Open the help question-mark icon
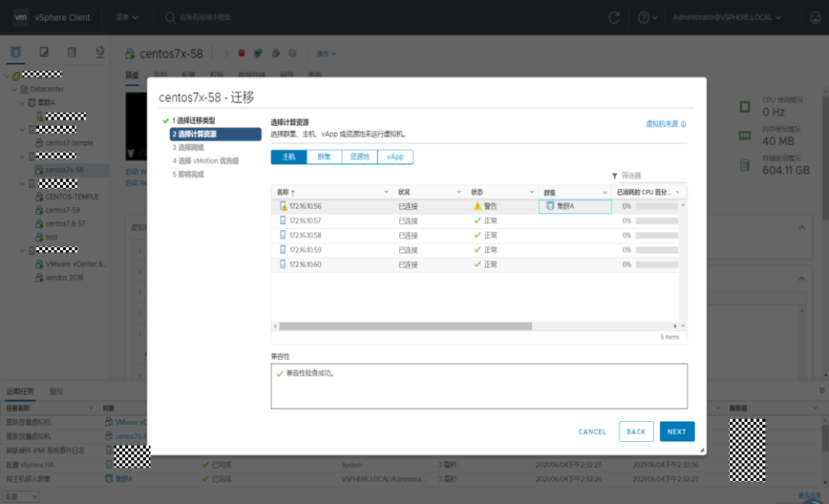Image resolution: width=829 pixels, height=504 pixels. point(643,18)
